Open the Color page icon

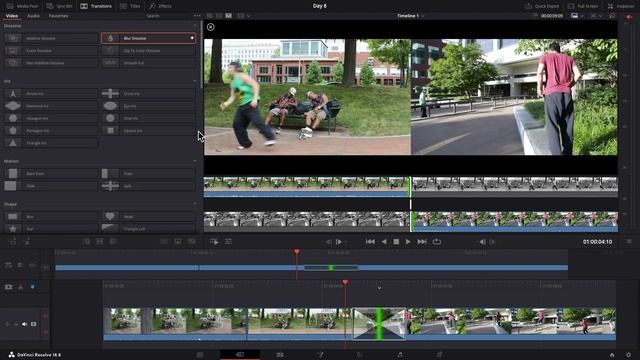tap(360, 355)
